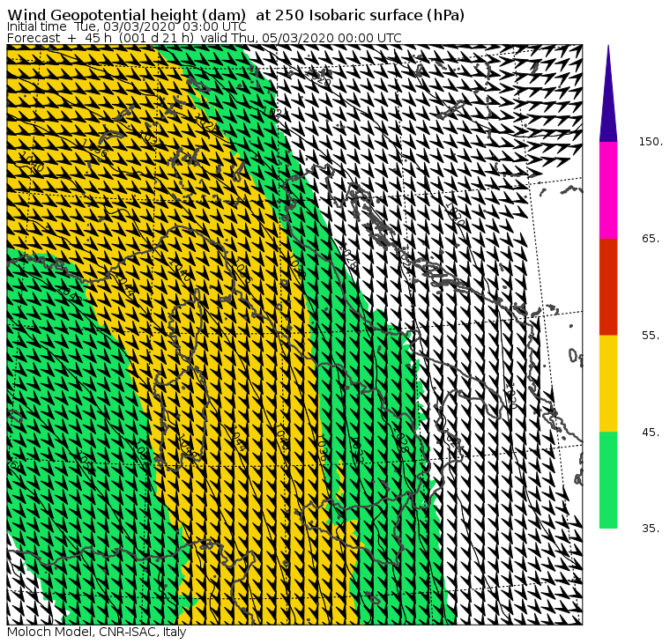The height and width of the screenshot is (644, 670).
Task: Click the legend value label 55.
Action: (x=651, y=336)
